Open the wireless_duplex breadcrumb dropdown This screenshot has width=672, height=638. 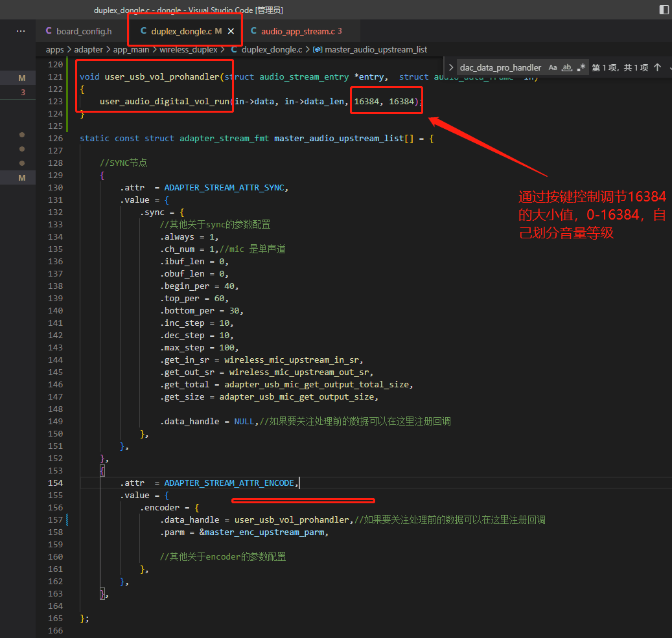coord(189,50)
